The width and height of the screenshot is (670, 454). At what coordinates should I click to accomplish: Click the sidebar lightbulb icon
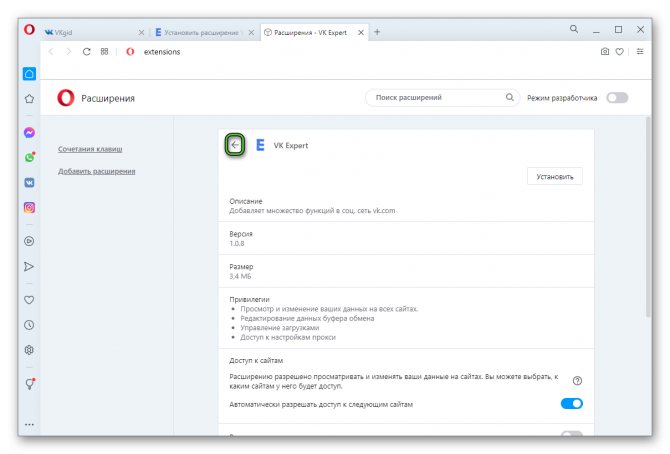(29, 383)
